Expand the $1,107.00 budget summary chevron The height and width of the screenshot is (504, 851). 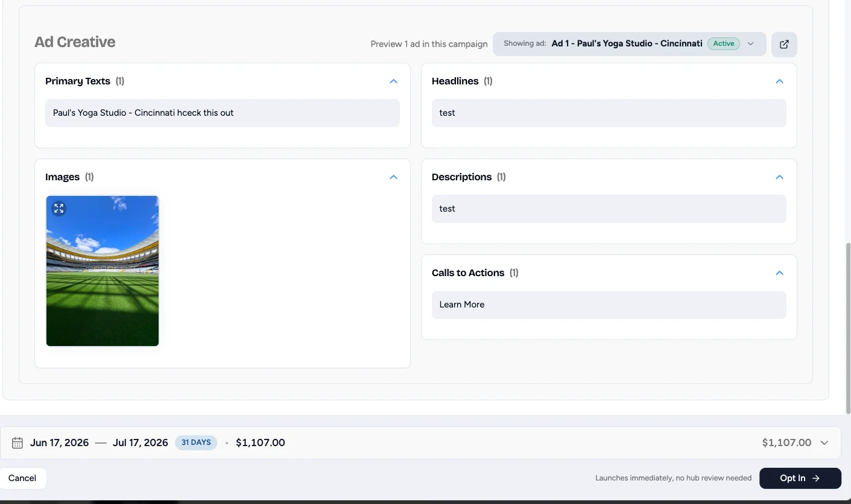click(824, 443)
